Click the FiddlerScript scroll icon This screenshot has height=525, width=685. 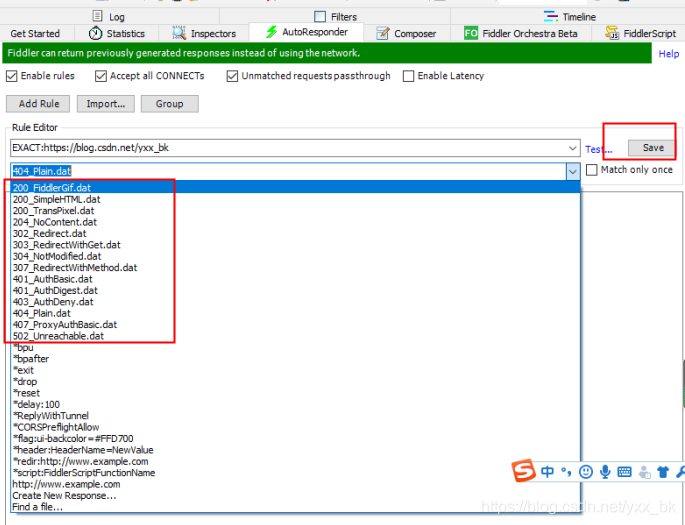612,33
